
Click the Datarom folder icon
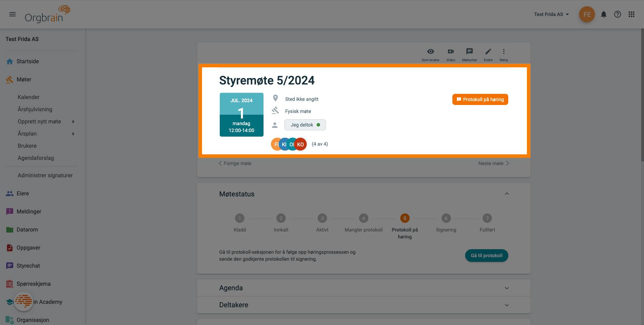[x=10, y=230]
